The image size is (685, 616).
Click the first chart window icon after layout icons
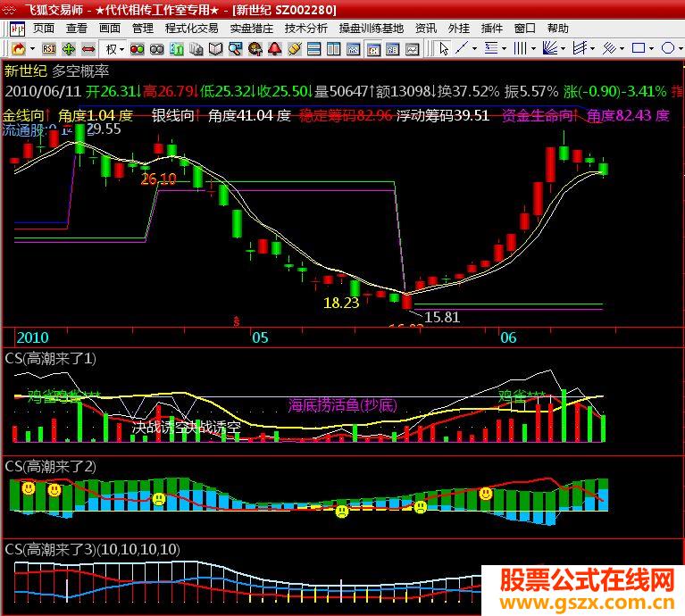[353, 49]
